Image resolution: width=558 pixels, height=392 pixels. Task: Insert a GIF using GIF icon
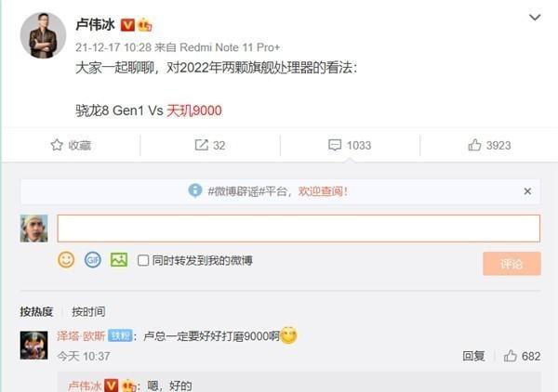tap(92, 260)
